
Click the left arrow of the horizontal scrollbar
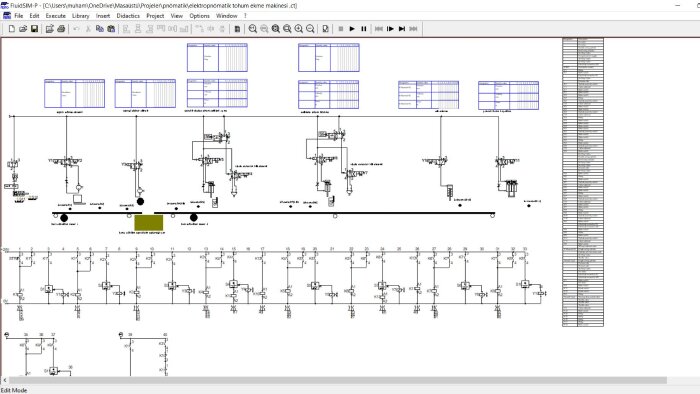tap(4, 380)
